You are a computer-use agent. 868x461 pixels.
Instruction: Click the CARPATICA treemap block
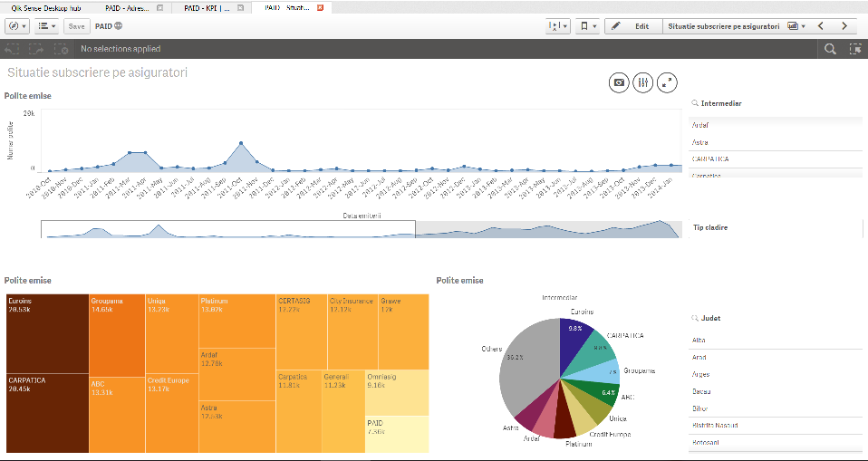click(48, 413)
